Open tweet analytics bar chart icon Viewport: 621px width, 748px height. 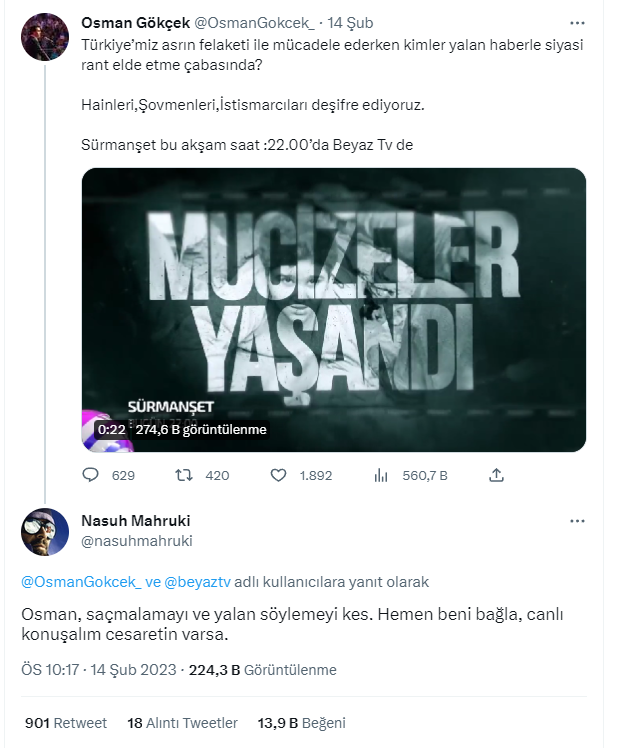(381, 476)
